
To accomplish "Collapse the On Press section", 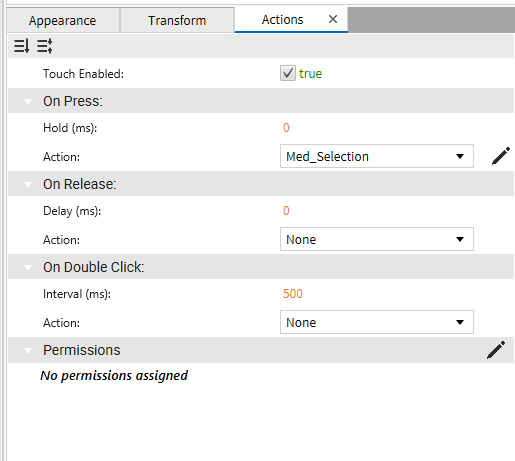I will click(x=28, y=101).
